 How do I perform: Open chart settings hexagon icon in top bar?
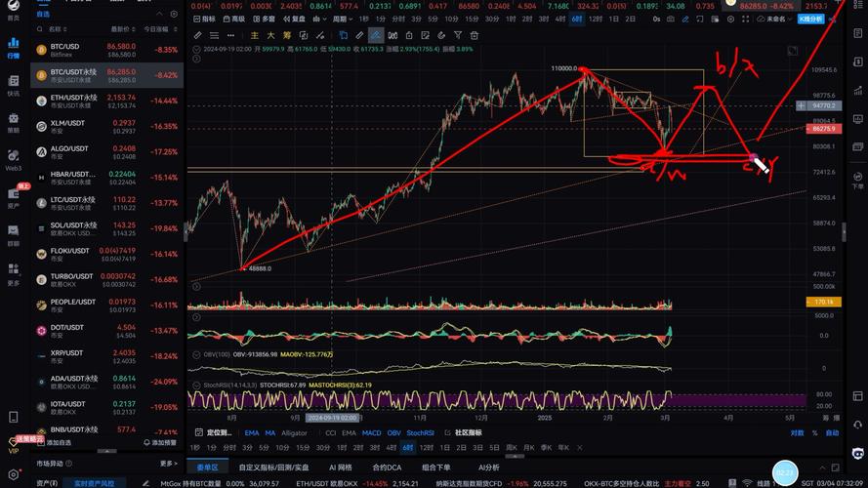[x=730, y=19]
